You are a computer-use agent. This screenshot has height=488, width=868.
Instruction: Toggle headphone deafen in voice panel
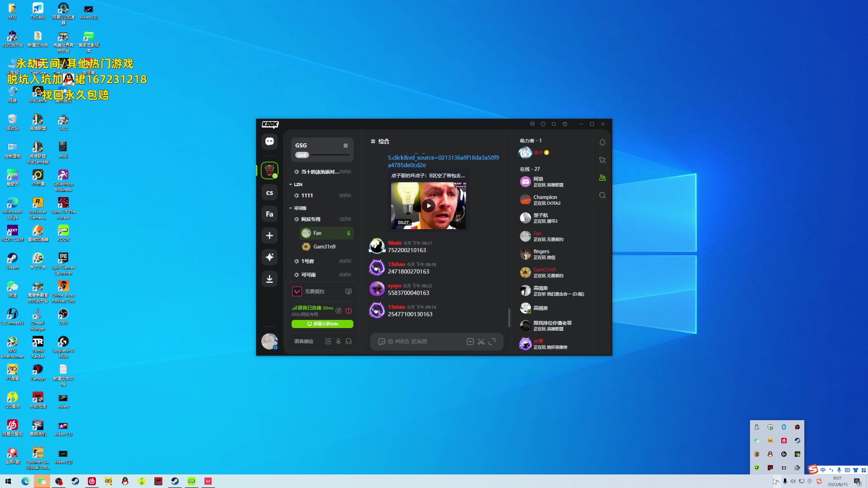click(x=349, y=341)
